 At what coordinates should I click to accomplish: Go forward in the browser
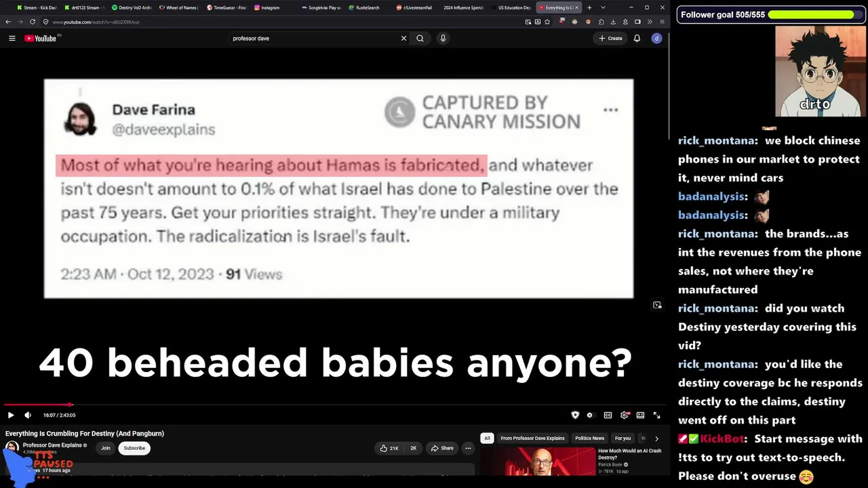click(x=20, y=22)
